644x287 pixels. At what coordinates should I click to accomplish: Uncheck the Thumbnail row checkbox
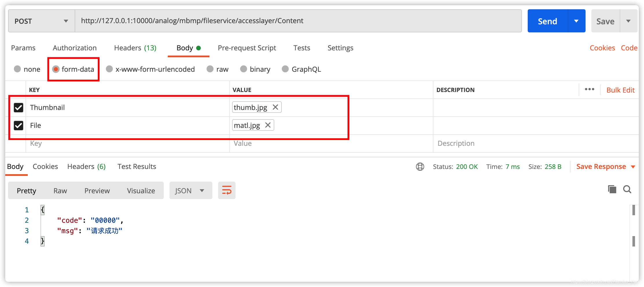coord(19,108)
